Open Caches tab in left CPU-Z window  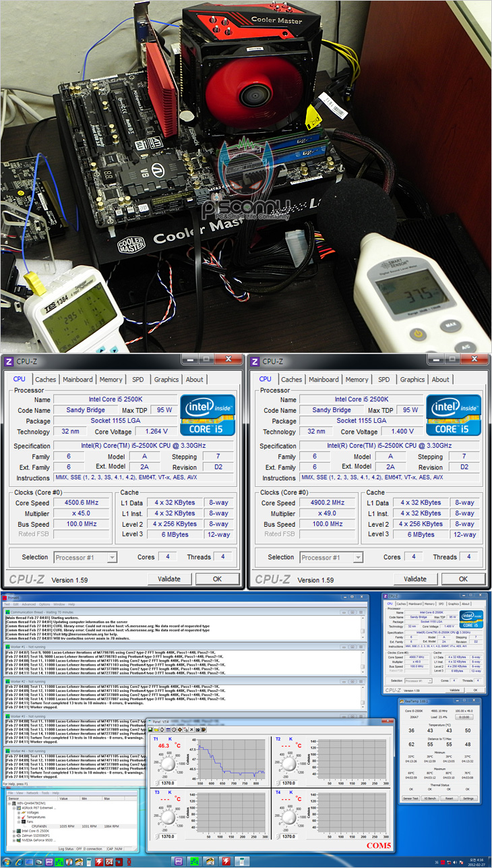click(x=45, y=380)
